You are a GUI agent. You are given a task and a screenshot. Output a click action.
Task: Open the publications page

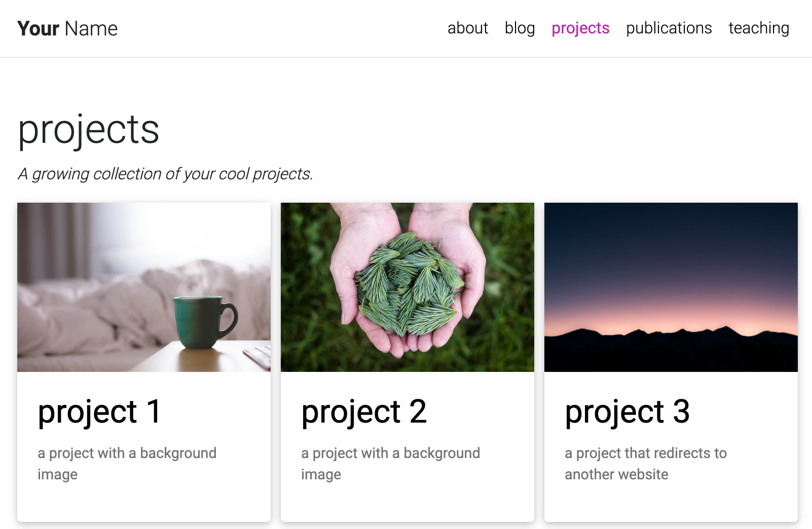[x=669, y=28]
